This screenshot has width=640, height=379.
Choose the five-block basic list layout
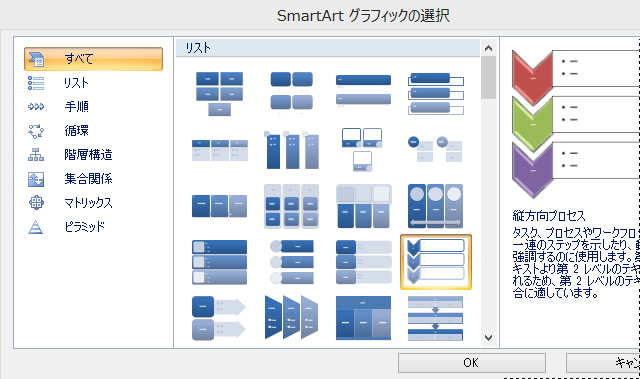pyautogui.click(x=220, y=94)
